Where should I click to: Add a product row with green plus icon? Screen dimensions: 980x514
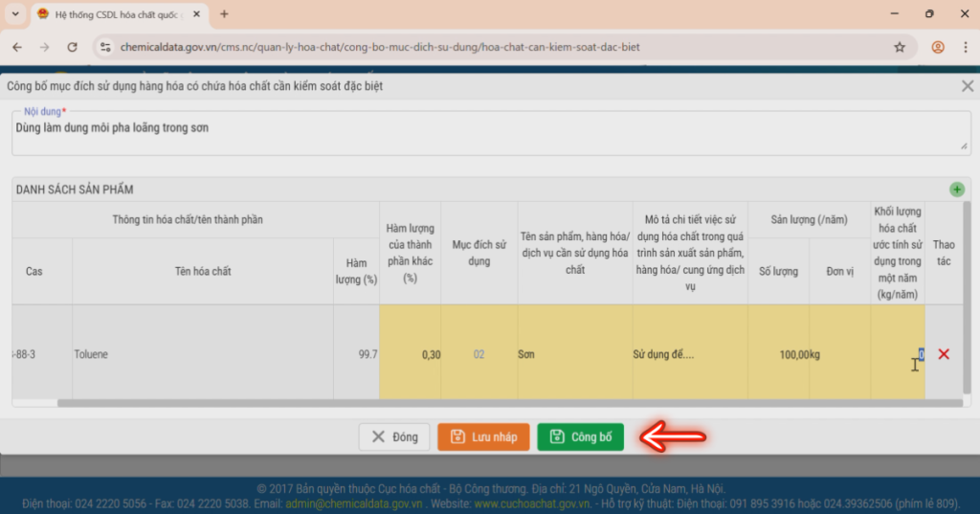tap(956, 190)
